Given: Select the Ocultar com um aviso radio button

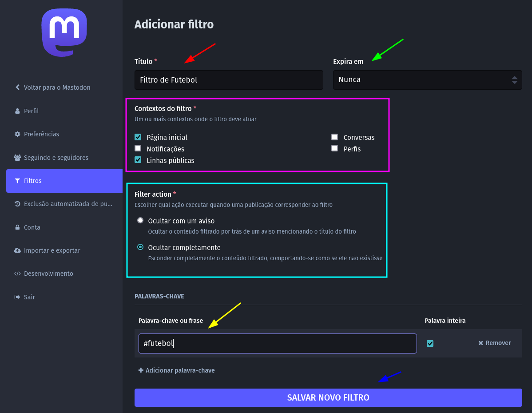Looking at the screenshot, I should click(140, 221).
